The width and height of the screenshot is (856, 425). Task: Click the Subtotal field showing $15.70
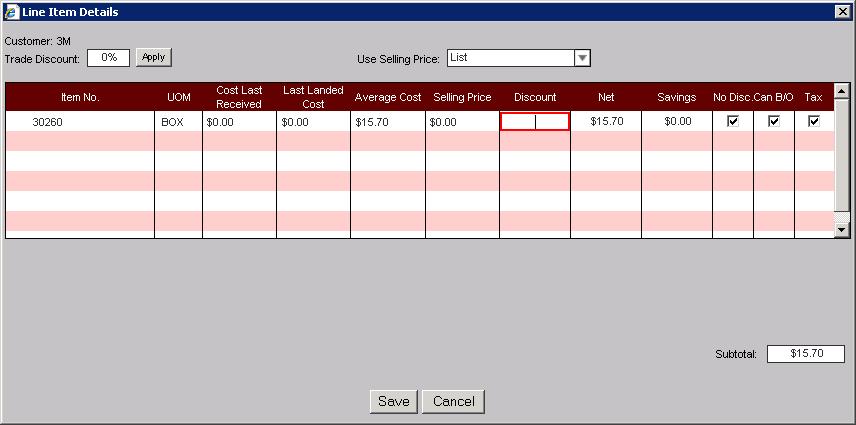(805, 354)
